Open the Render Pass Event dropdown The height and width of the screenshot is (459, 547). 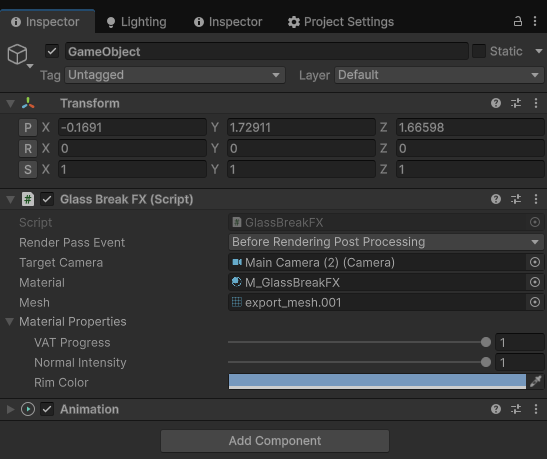point(386,242)
